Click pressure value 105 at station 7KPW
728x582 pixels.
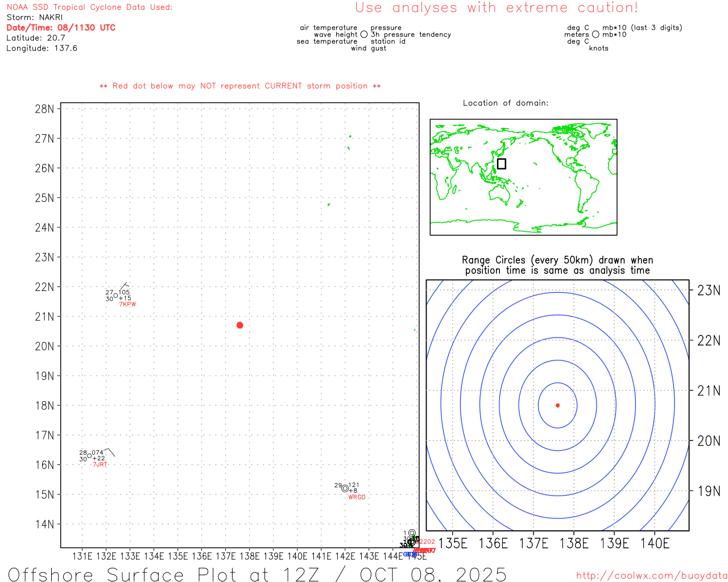[124, 292]
